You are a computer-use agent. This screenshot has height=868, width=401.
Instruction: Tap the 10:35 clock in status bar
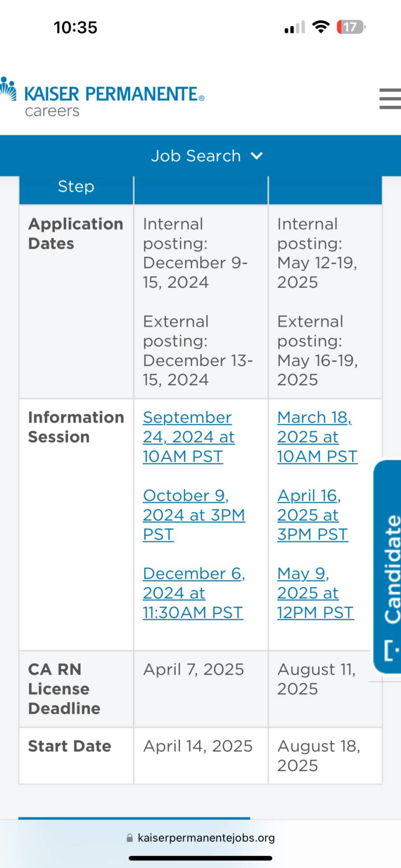point(75,27)
